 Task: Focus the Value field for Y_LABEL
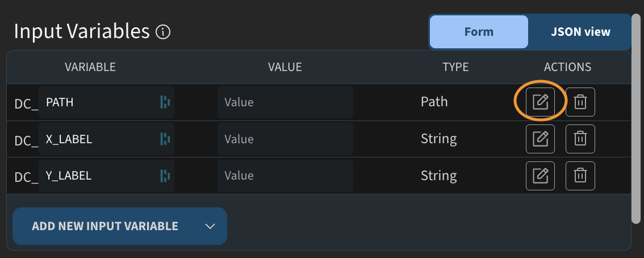click(x=285, y=176)
